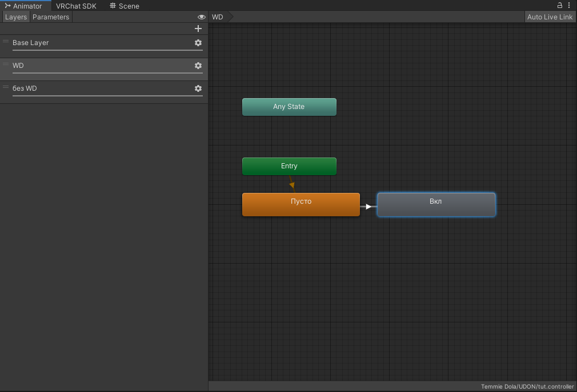Switch to the Layers tab
577x392 pixels.
16,17
